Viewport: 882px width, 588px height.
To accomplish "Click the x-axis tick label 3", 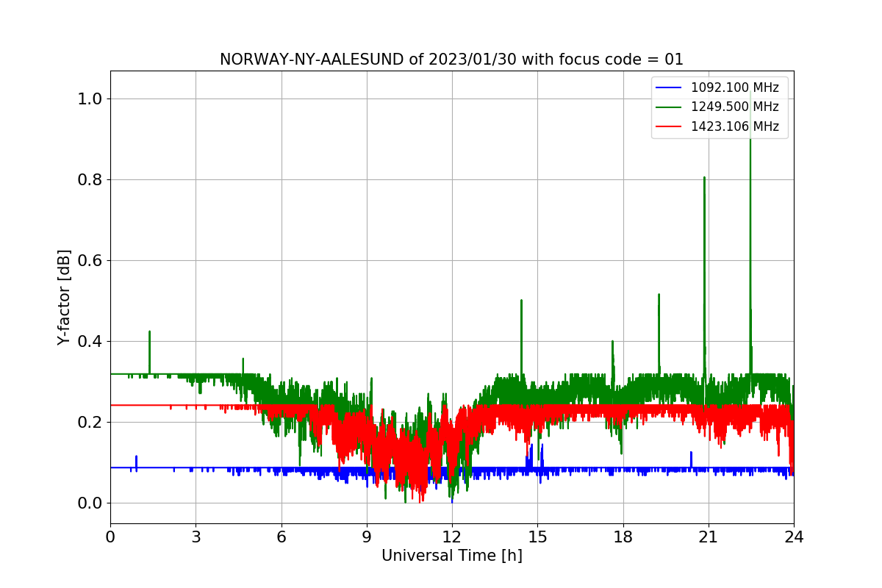I will (196, 537).
